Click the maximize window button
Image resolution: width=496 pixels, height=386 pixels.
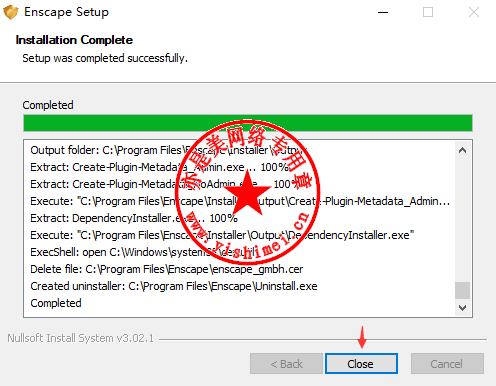[428, 12]
